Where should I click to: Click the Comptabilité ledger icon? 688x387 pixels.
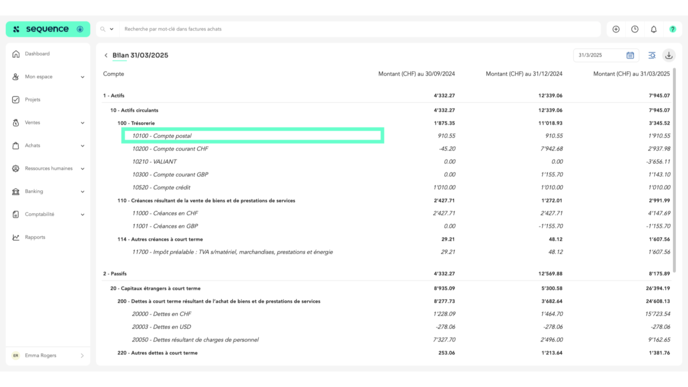tap(16, 214)
